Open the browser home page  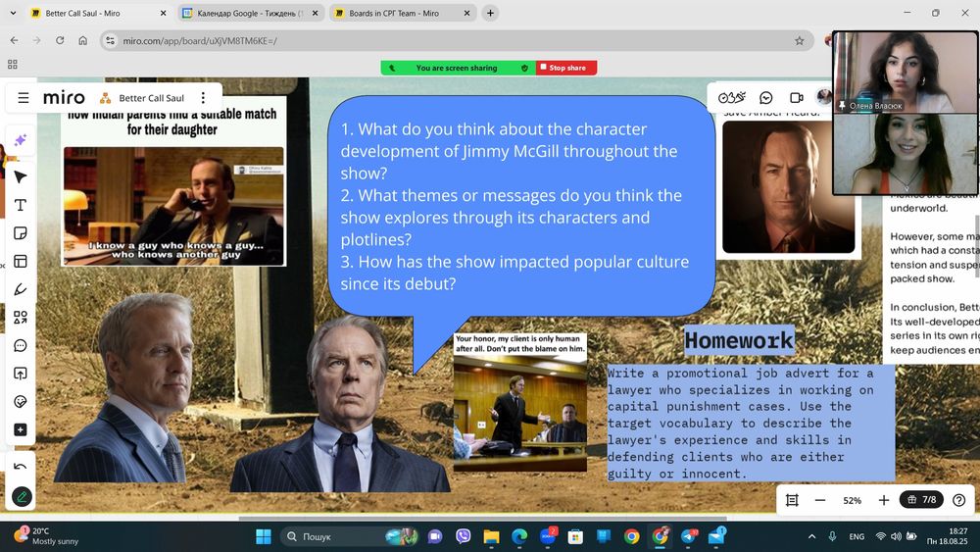tap(82, 40)
